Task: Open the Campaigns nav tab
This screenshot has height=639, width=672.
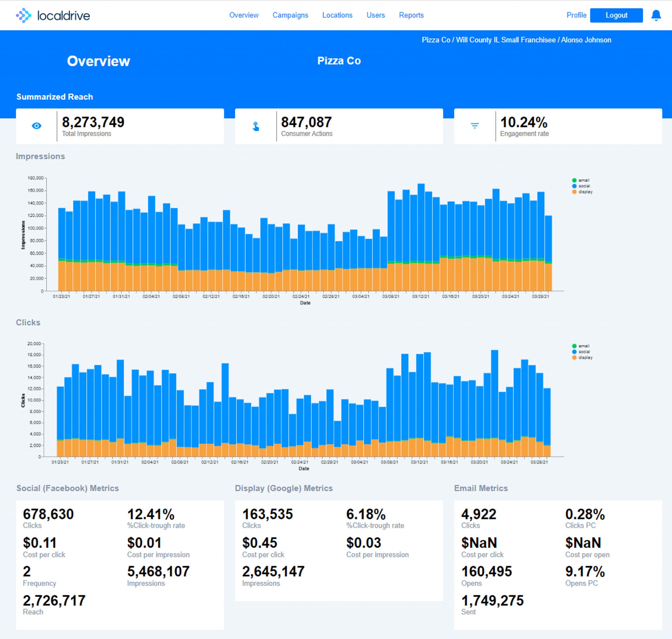Action: pos(290,15)
